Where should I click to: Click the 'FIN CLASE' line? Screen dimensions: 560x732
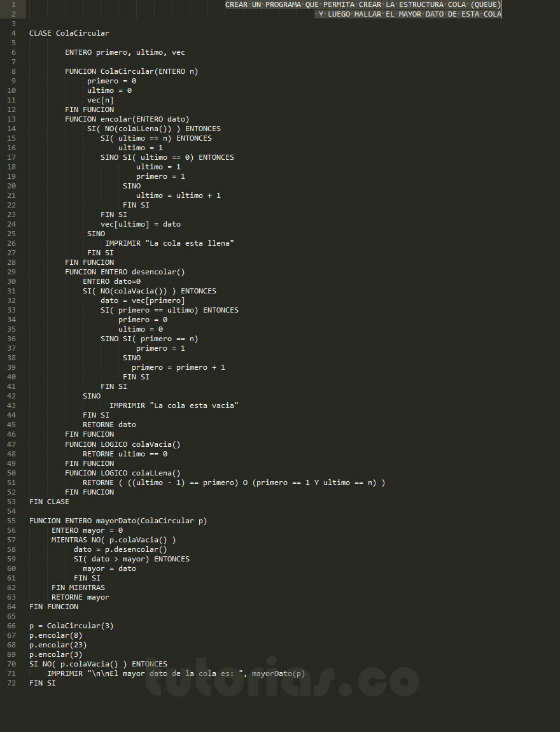(49, 502)
